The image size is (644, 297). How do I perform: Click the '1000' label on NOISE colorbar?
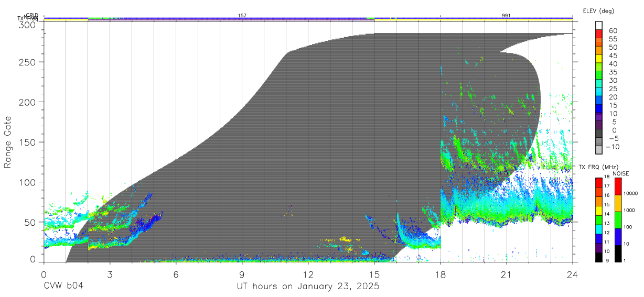(629, 211)
